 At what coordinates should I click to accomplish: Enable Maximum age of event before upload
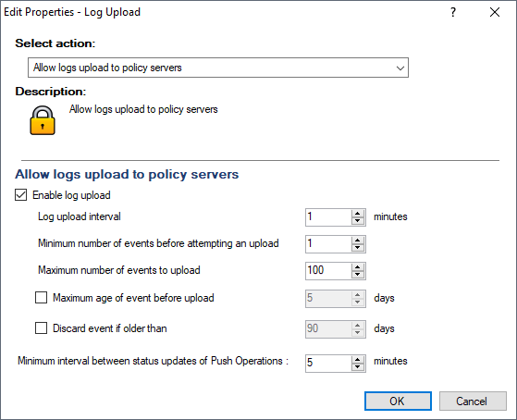click(x=42, y=298)
